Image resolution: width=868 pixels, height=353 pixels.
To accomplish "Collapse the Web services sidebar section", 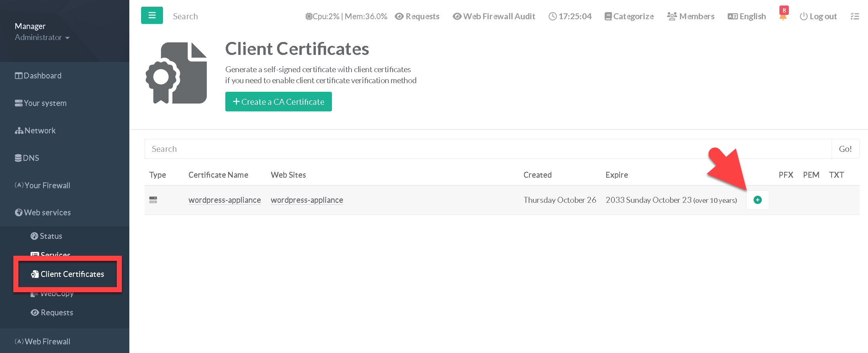I will [43, 213].
